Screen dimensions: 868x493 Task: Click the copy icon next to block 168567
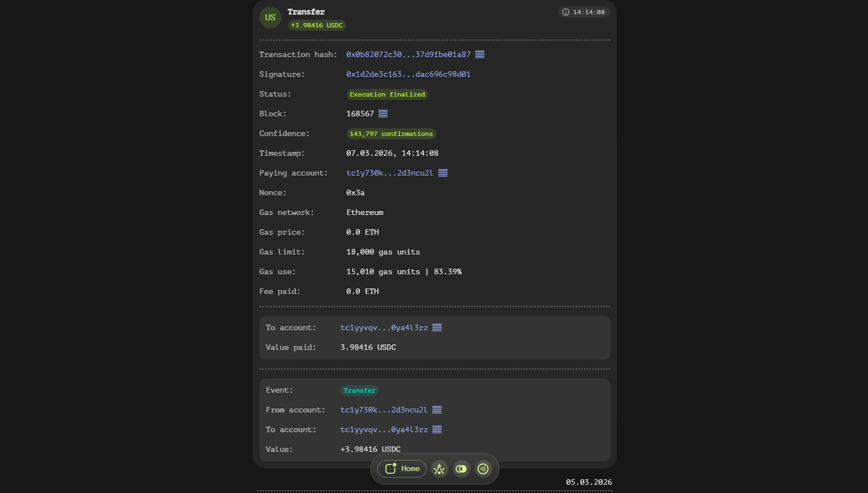(383, 114)
